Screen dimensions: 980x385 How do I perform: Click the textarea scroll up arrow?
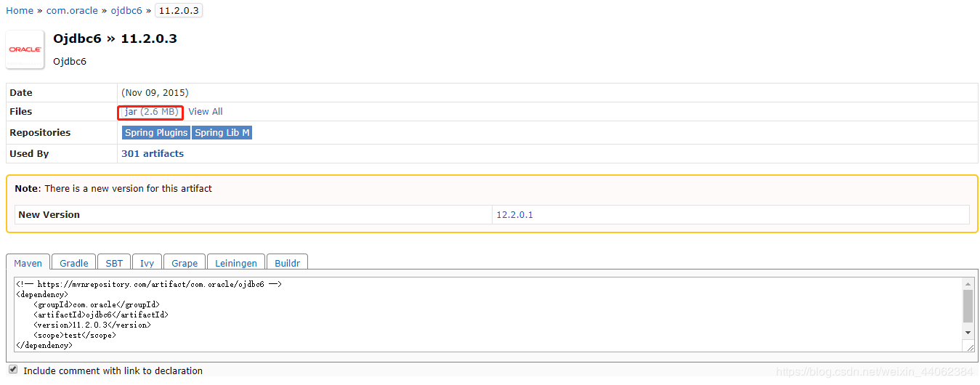(968, 283)
